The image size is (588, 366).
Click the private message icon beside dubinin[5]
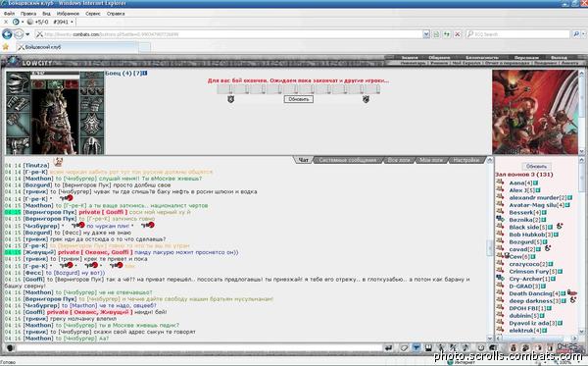pyautogui.click(x=500, y=315)
